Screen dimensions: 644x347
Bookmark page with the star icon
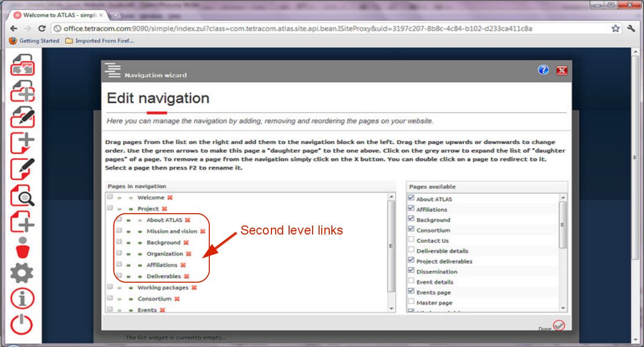pos(616,28)
